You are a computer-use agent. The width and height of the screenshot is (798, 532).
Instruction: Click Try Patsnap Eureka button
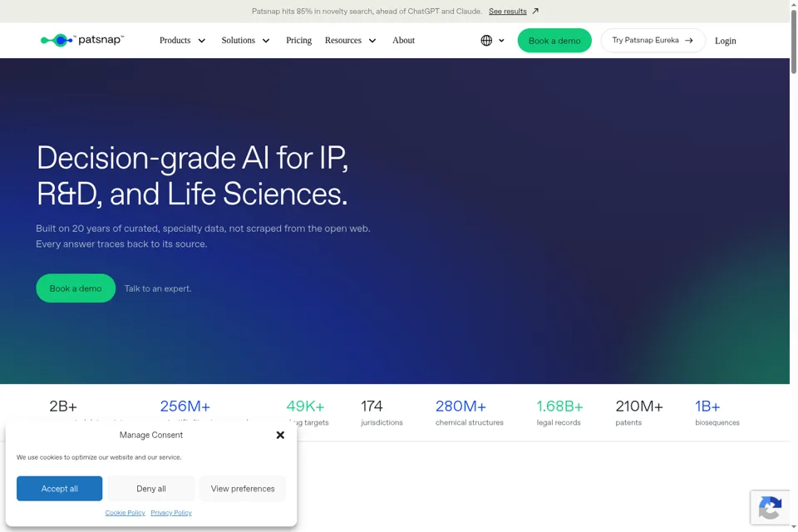click(x=653, y=40)
